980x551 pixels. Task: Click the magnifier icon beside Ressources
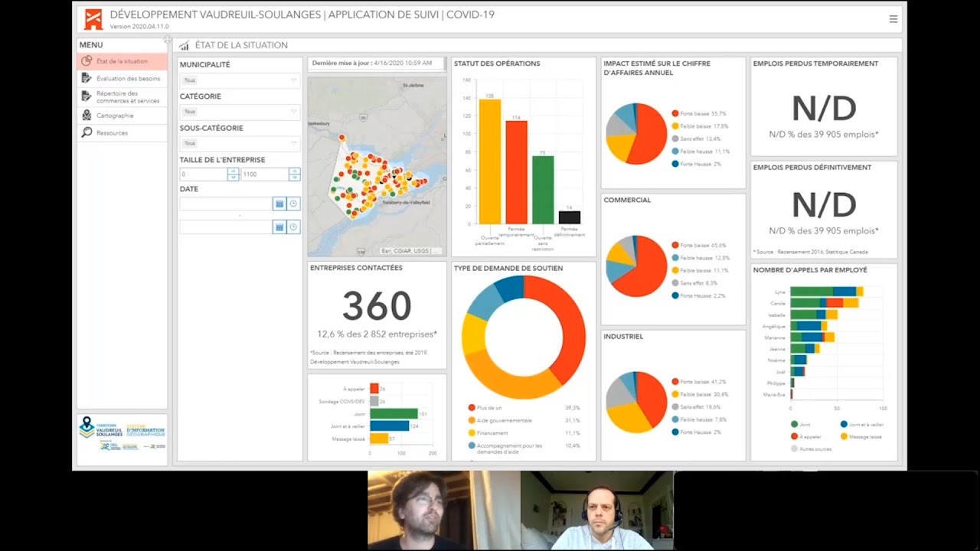click(x=87, y=132)
